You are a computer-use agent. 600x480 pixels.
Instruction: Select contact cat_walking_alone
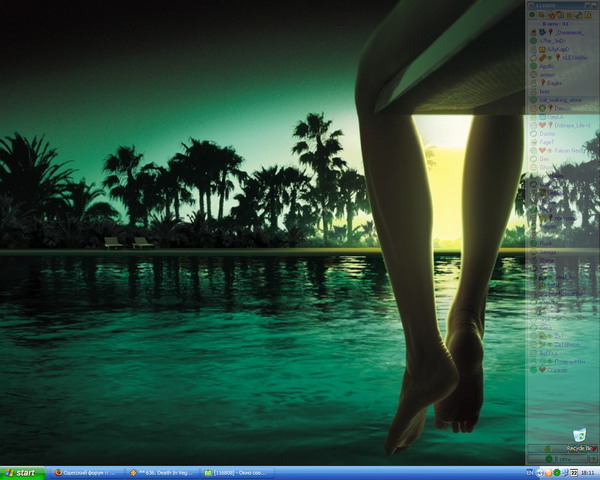(x=562, y=100)
